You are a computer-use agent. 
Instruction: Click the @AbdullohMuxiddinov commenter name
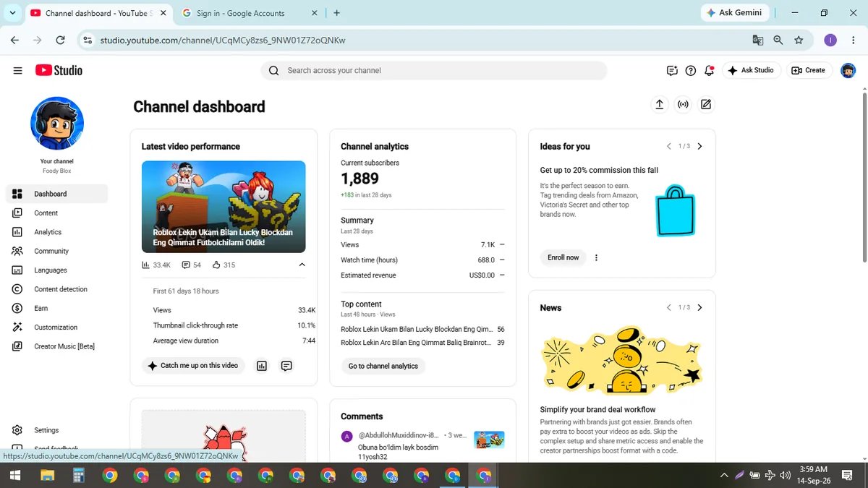[x=399, y=435]
